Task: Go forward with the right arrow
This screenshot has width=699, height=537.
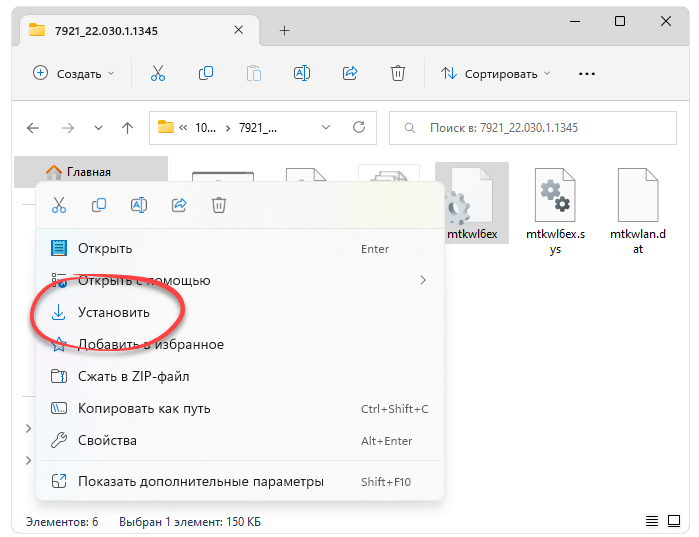Action: pyautogui.click(x=68, y=128)
